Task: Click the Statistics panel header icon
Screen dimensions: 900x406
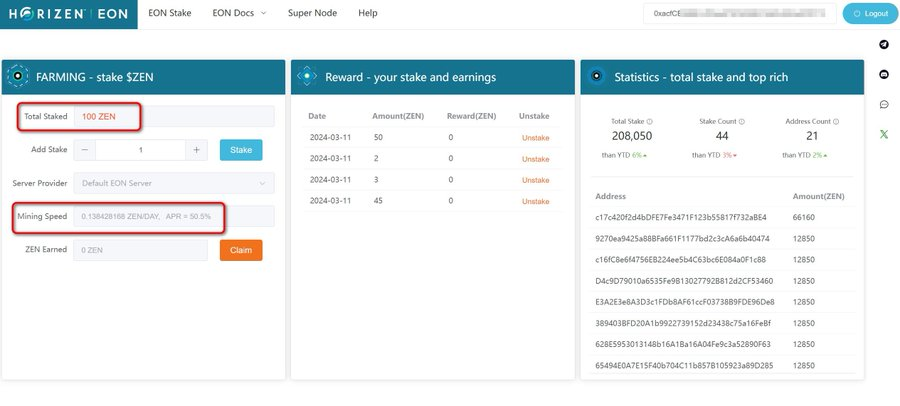Action: point(597,76)
